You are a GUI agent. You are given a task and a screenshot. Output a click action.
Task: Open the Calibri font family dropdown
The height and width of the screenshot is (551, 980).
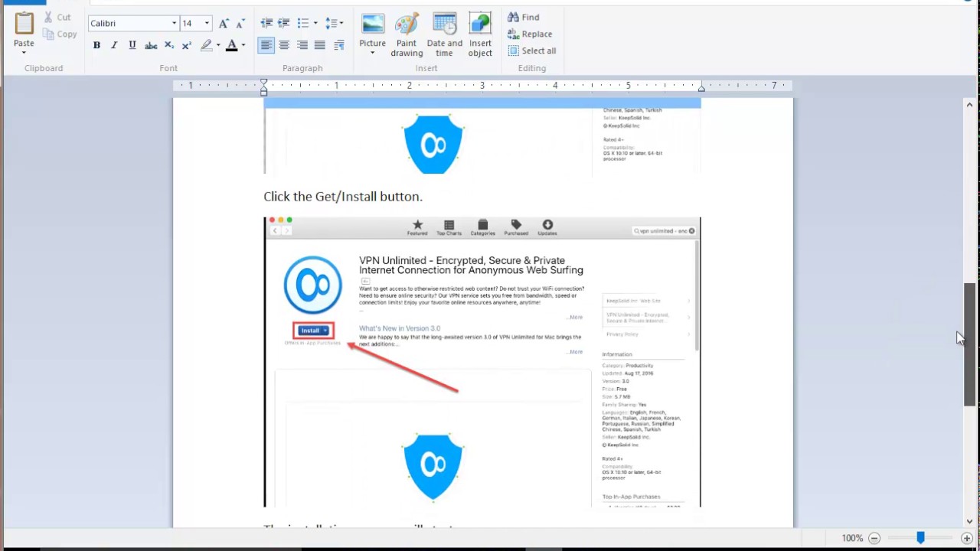174,24
